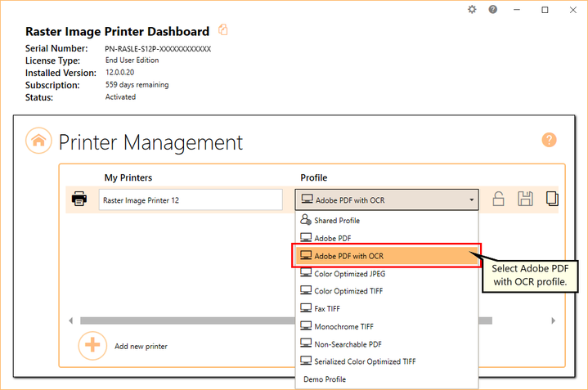Viewport: 588px width, 390px height.
Task: Choose Demo Profile at list bottom
Action: [x=387, y=379]
